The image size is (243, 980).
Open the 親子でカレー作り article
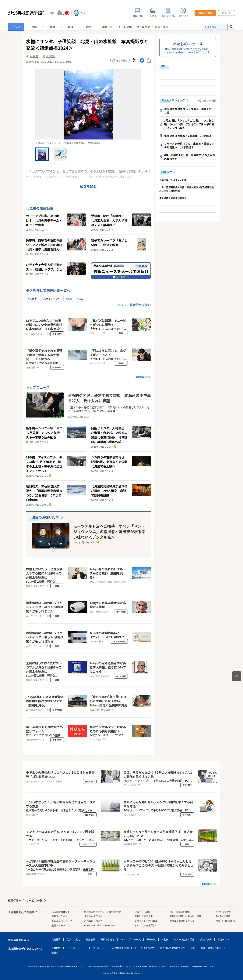[109, 243]
